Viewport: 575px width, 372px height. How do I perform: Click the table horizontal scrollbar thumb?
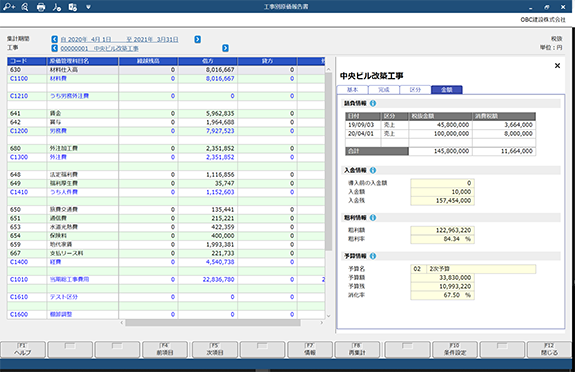[213, 323]
